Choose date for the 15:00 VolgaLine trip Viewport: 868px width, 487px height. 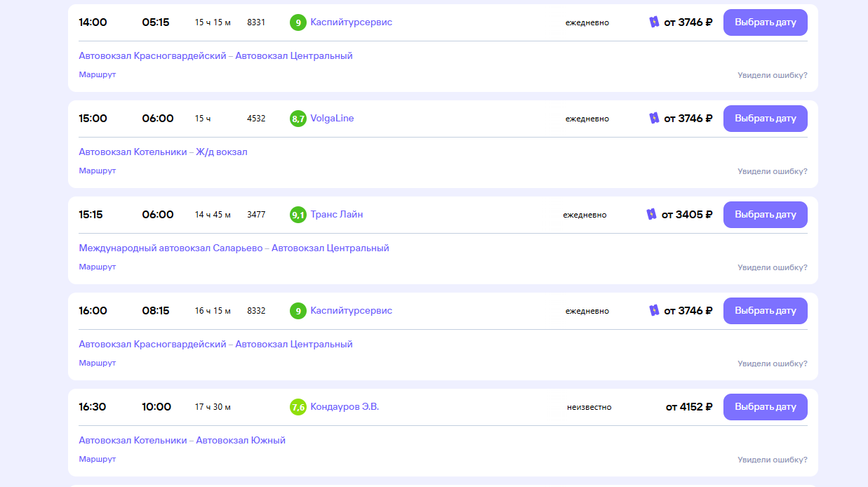[x=766, y=119]
